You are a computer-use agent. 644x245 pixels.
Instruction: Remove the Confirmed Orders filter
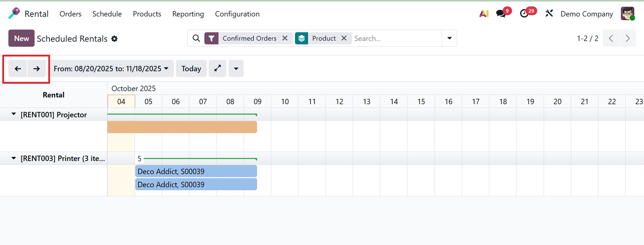pos(285,38)
